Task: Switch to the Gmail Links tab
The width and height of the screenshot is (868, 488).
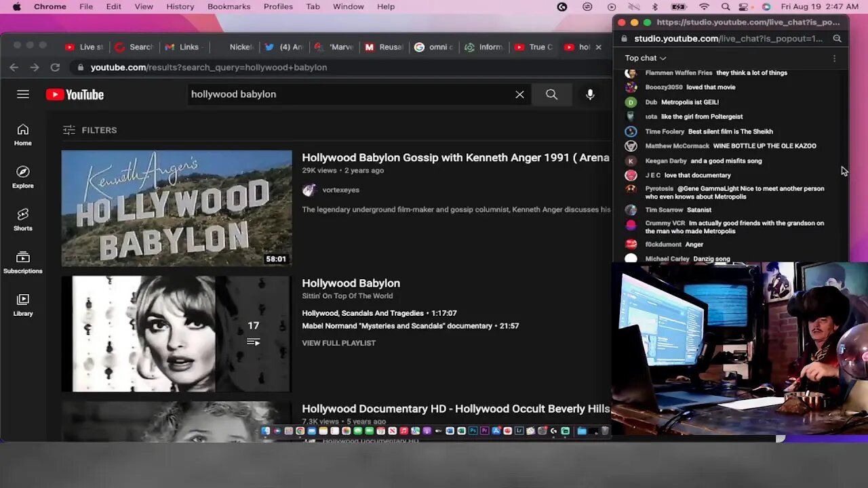Action: click(x=183, y=47)
